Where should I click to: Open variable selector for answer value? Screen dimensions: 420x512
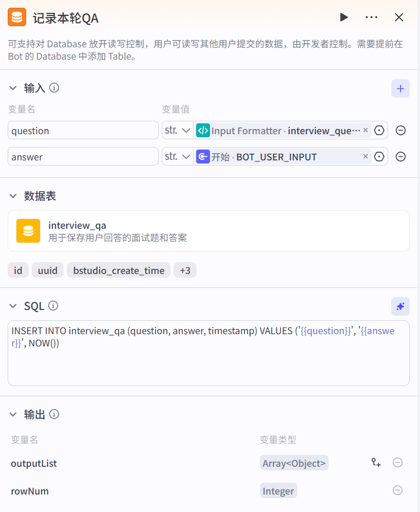point(379,157)
